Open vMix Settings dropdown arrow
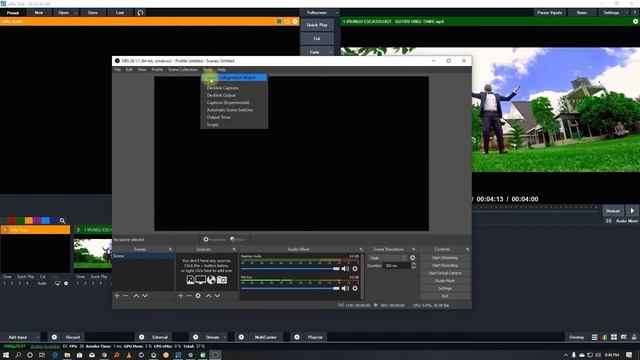The image size is (640, 360). pos(627,13)
